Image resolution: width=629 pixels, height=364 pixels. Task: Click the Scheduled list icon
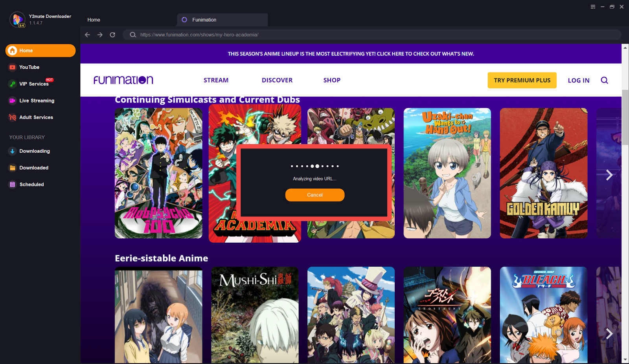(x=13, y=185)
